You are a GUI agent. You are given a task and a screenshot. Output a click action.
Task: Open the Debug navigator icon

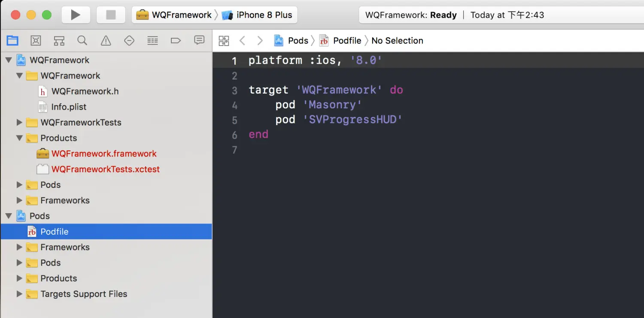pos(152,41)
